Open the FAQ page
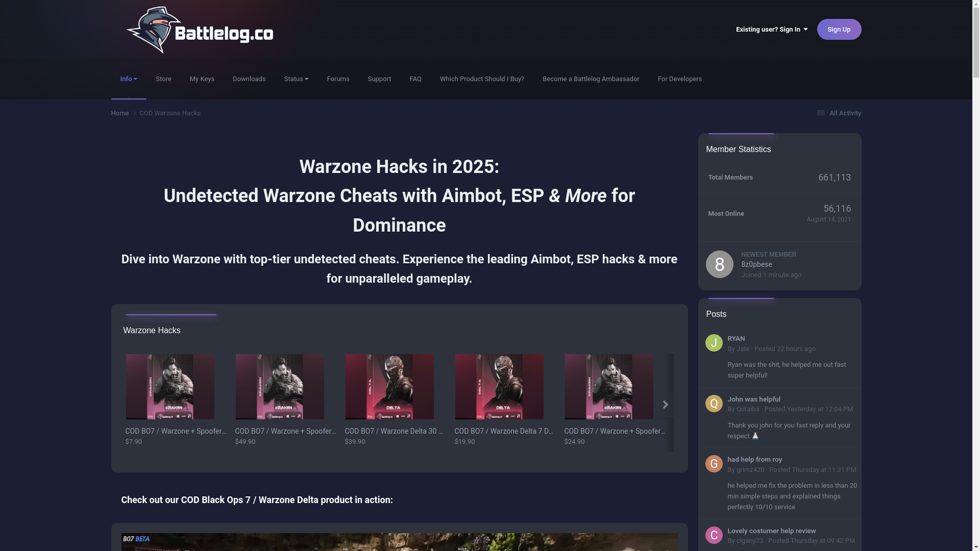This screenshot has height=551, width=980. (415, 79)
